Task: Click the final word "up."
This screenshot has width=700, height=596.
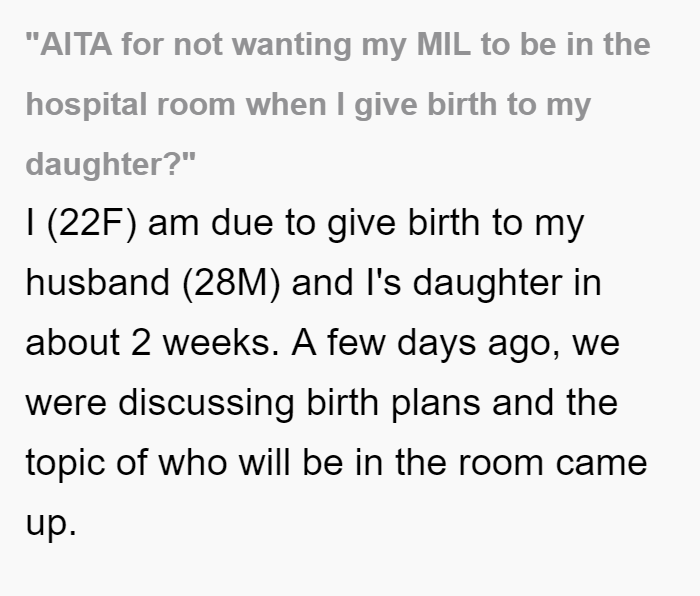Action: [x=51, y=523]
